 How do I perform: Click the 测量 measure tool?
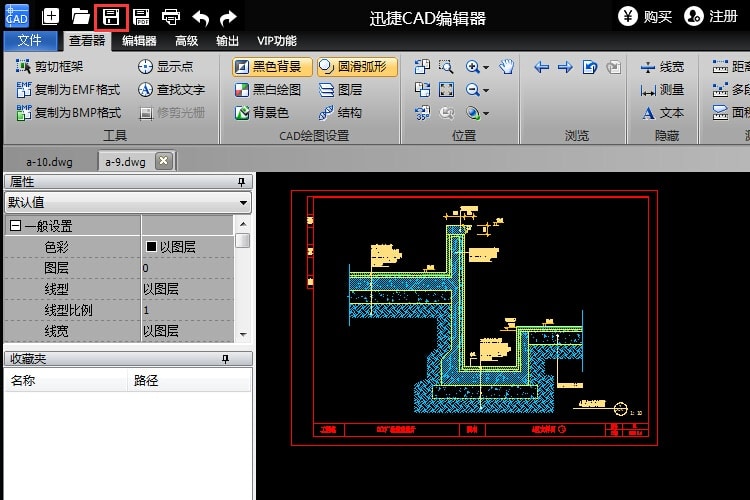[x=662, y=90]
